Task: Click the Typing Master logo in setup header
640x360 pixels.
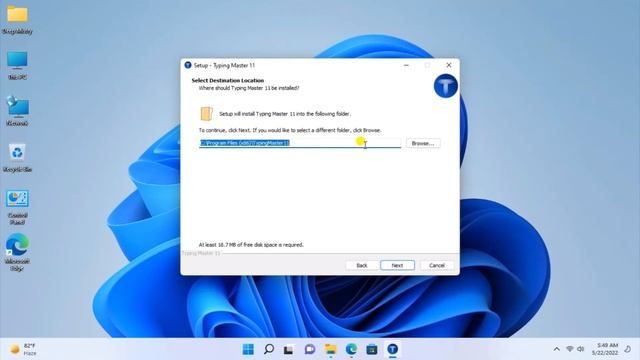Action: pos(445,86)
